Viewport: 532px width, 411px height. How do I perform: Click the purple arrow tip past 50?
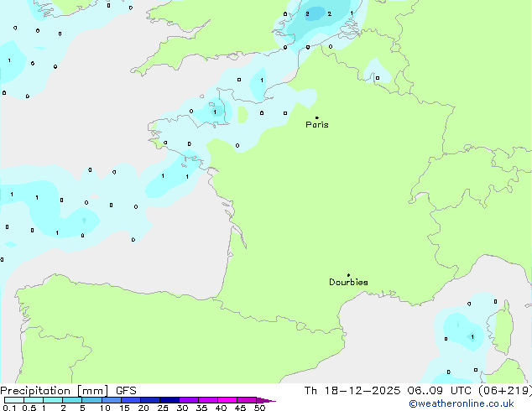[x=266, y=400]
